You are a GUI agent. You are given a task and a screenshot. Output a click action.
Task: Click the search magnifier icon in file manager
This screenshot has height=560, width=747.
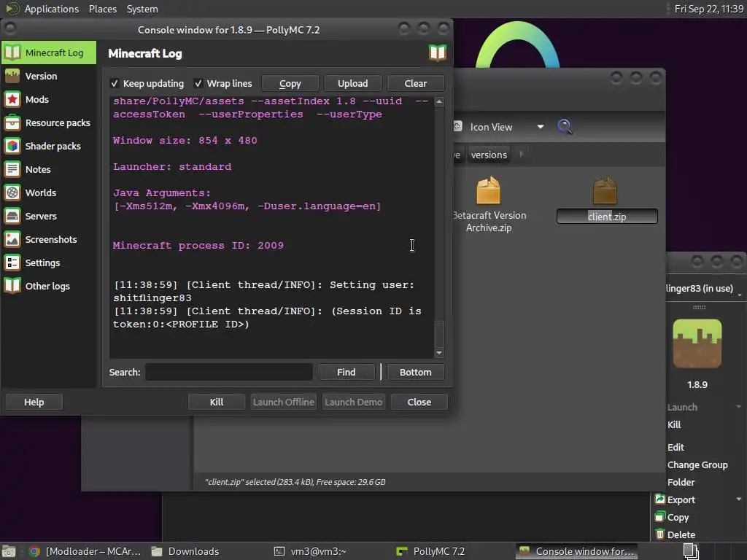click(565, 127)
